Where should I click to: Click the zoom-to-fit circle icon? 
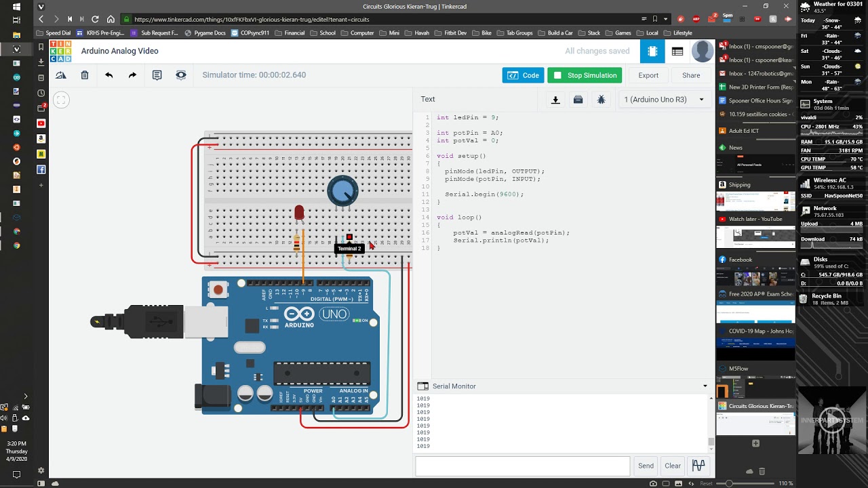point(61,100)
